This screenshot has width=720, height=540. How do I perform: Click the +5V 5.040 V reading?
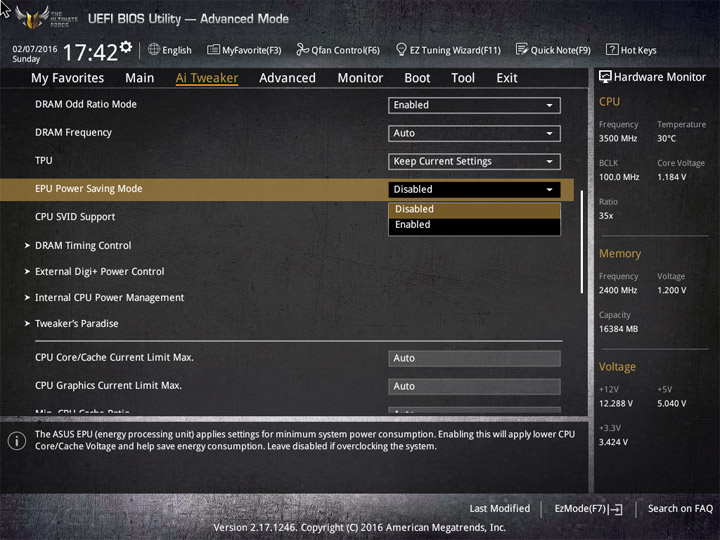click(671, 404)
